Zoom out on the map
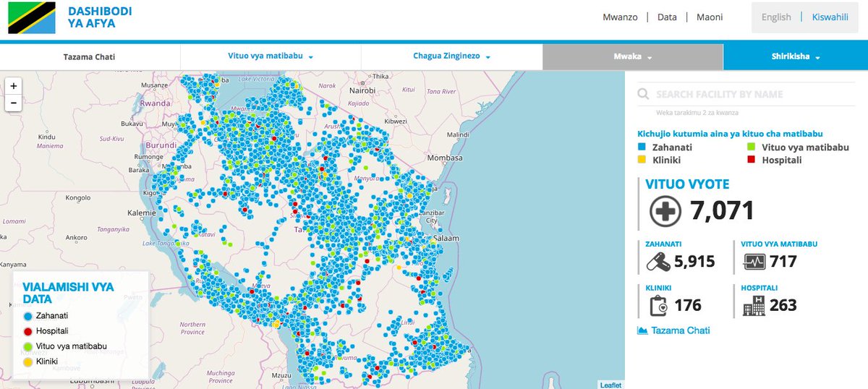868x389 pixels. pyautogui.click(x=14, y=103)
